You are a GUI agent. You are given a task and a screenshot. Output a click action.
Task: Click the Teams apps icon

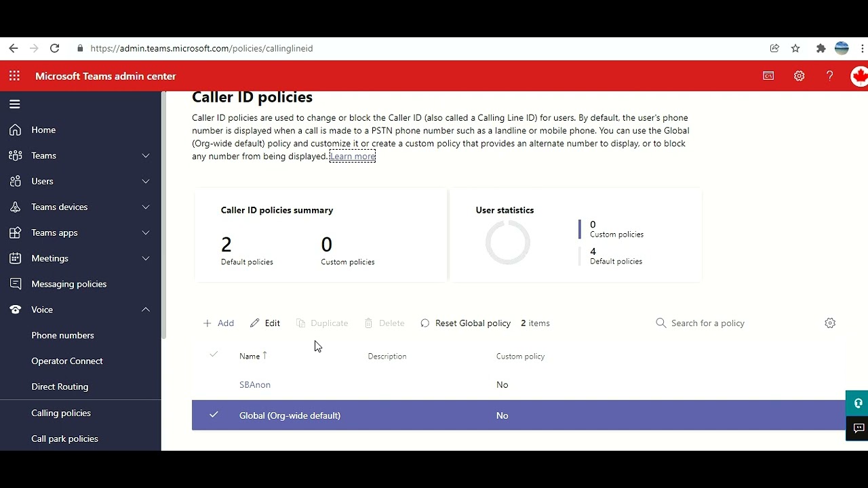point(15,232)
